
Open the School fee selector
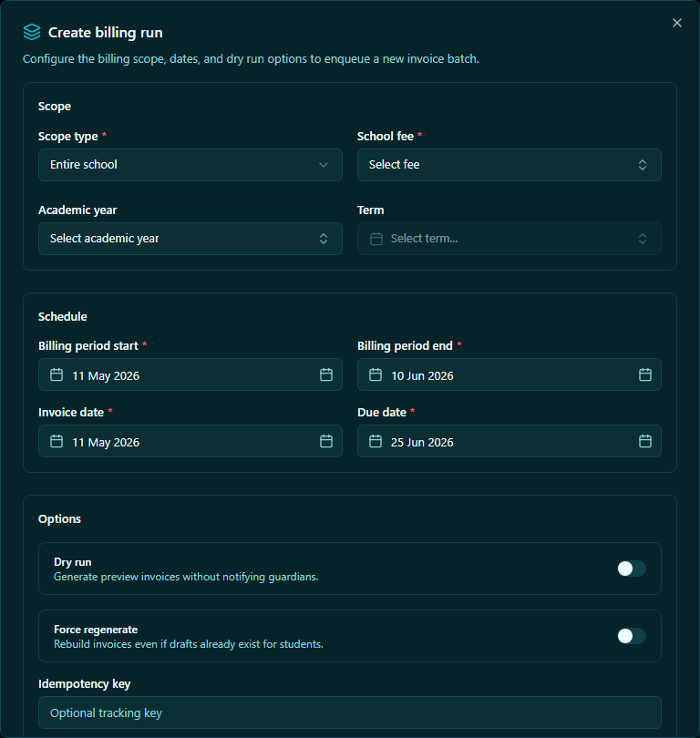509,165
